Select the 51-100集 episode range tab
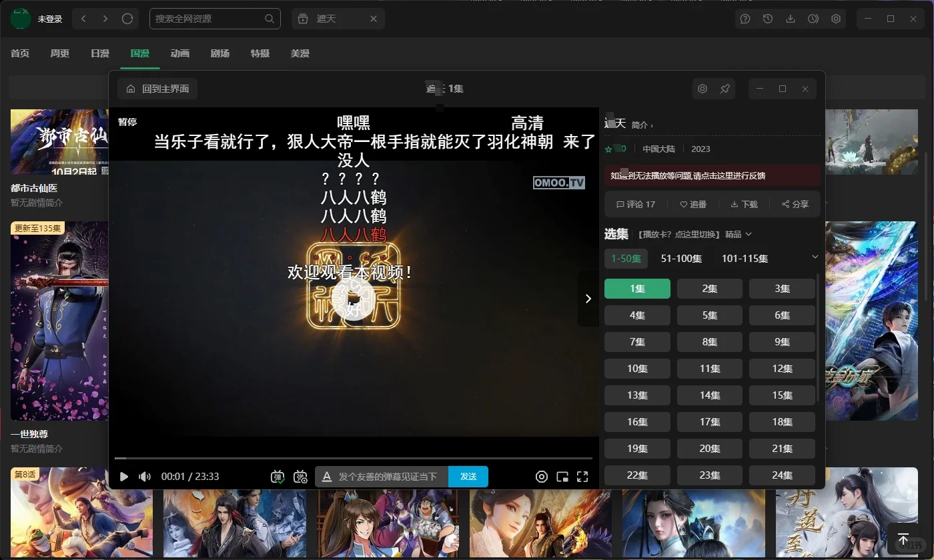Image resolution: width=934 pixels, height=560 pixels. 682,258
